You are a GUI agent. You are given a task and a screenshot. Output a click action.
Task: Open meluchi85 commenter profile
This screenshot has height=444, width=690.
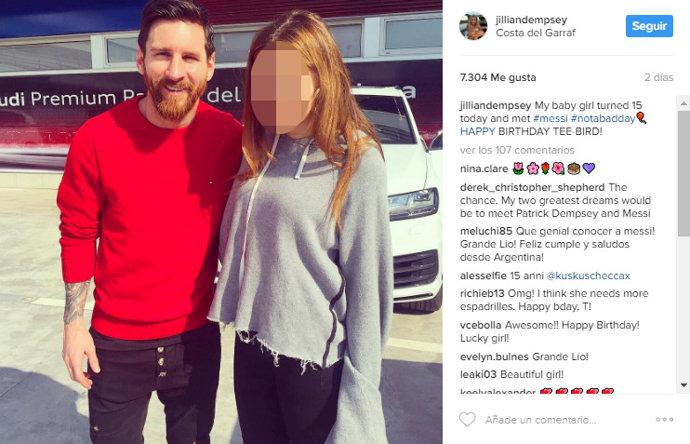click(x=486, y=231)
